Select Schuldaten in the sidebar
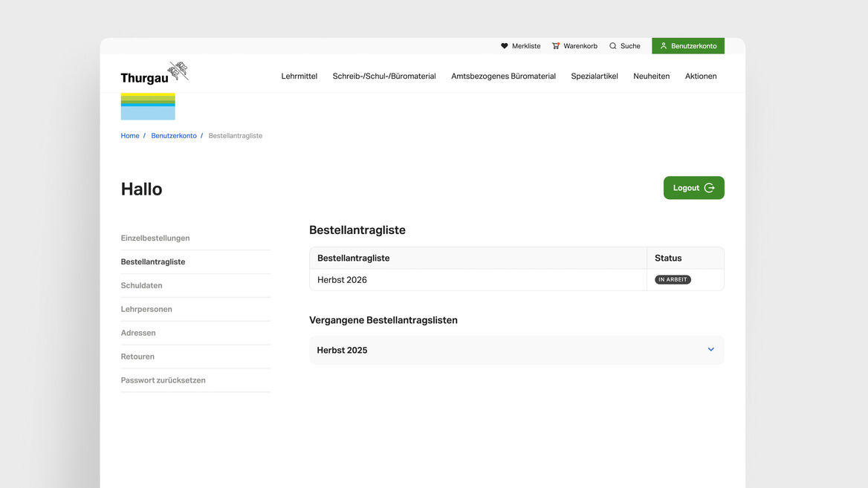 pyautogui.click(x=141, y=286)
